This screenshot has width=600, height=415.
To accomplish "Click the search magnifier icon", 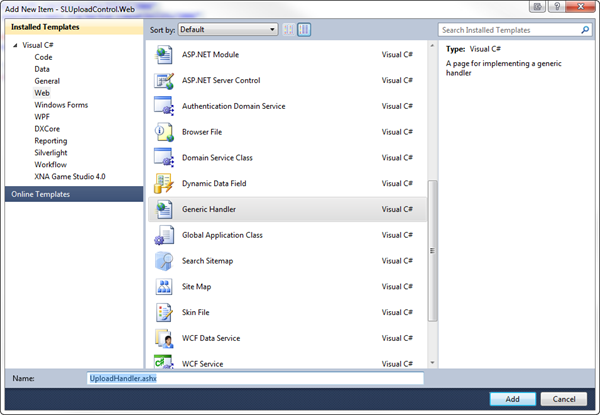I will [x=585, y=30].
